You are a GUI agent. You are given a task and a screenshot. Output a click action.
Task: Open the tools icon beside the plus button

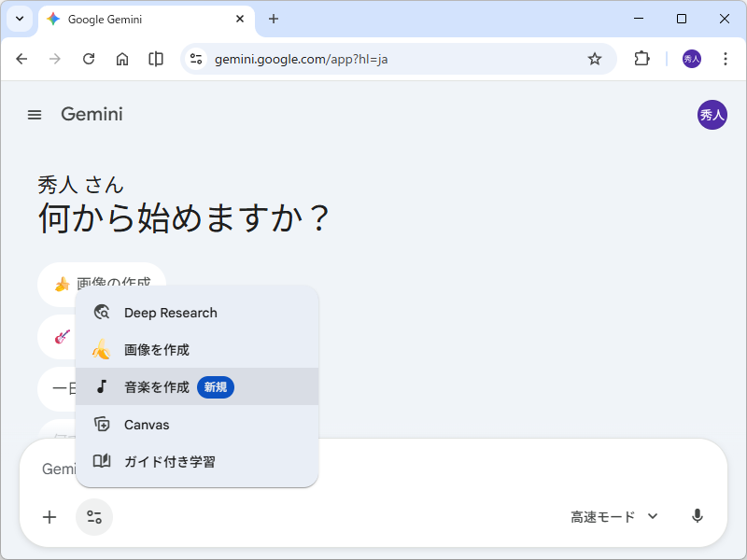(93, 516)
